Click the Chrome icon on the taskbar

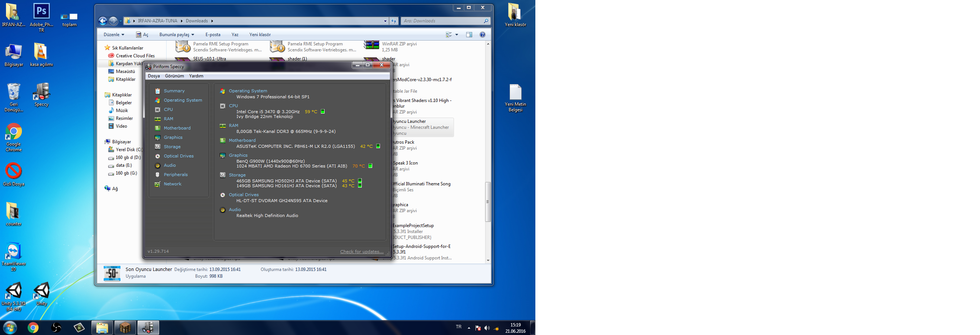tap(33, 328)
